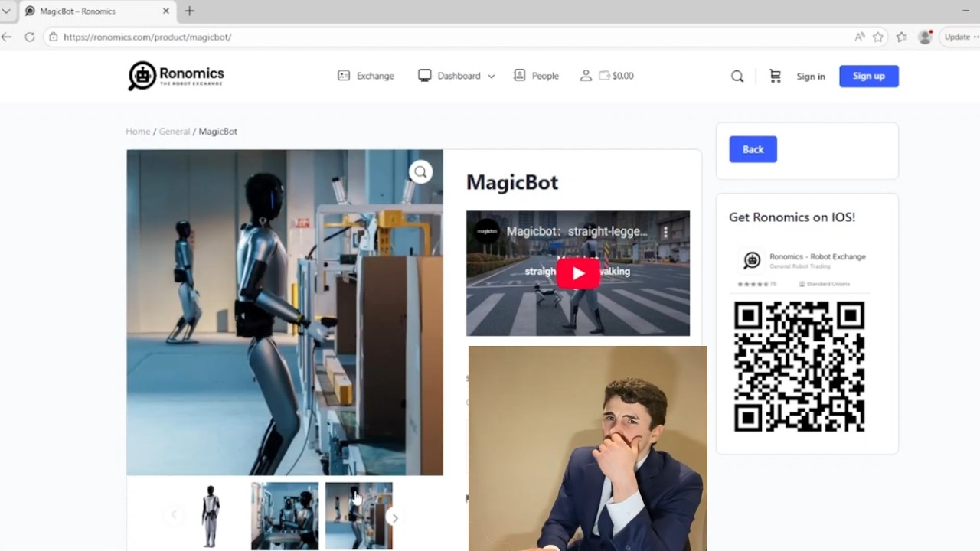
Task: Open the favorites list icon
Action: click(x=901, y=37)
